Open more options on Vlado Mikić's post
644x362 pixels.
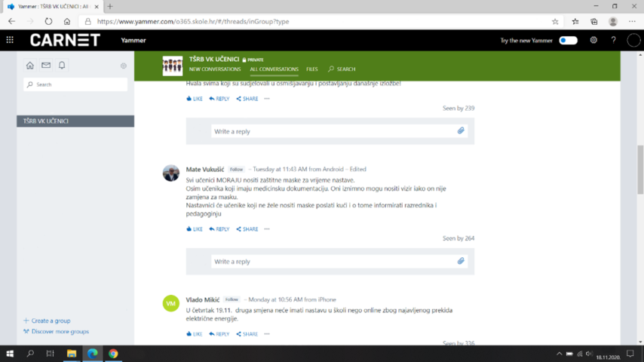267,334
